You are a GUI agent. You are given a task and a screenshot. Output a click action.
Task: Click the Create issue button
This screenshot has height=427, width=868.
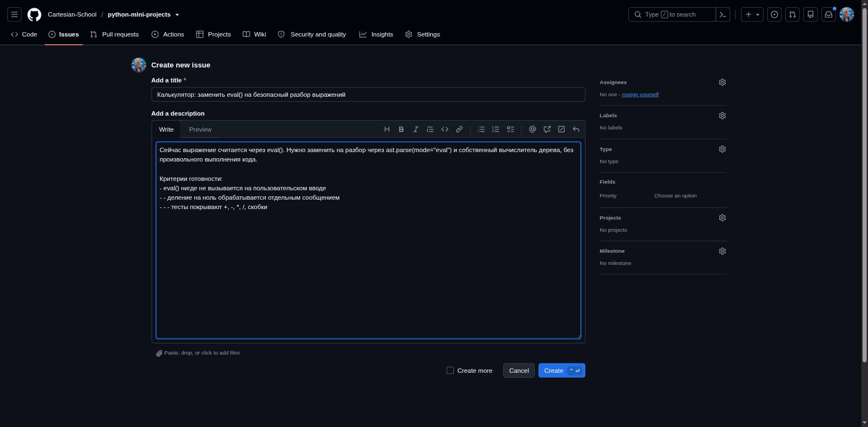point(562,371)
